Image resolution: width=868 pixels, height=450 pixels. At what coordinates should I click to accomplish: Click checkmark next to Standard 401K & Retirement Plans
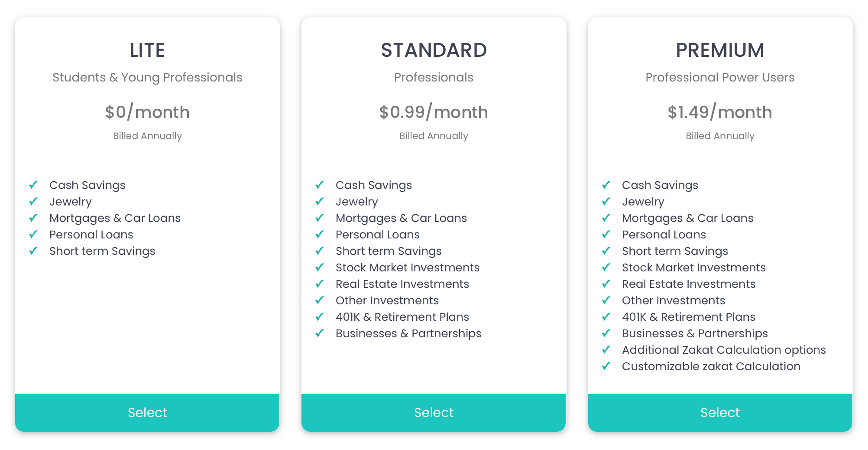[320, 317]
